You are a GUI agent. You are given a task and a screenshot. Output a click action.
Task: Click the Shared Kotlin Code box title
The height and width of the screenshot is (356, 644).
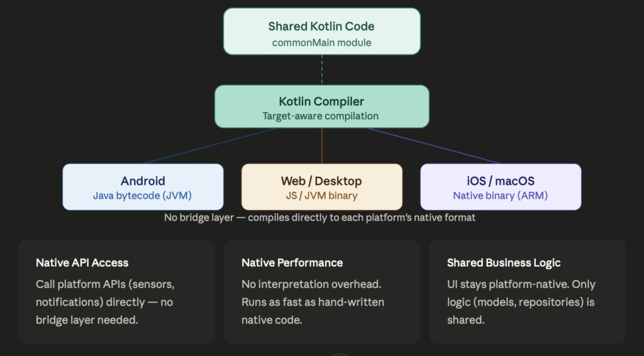tap(321, 26)
